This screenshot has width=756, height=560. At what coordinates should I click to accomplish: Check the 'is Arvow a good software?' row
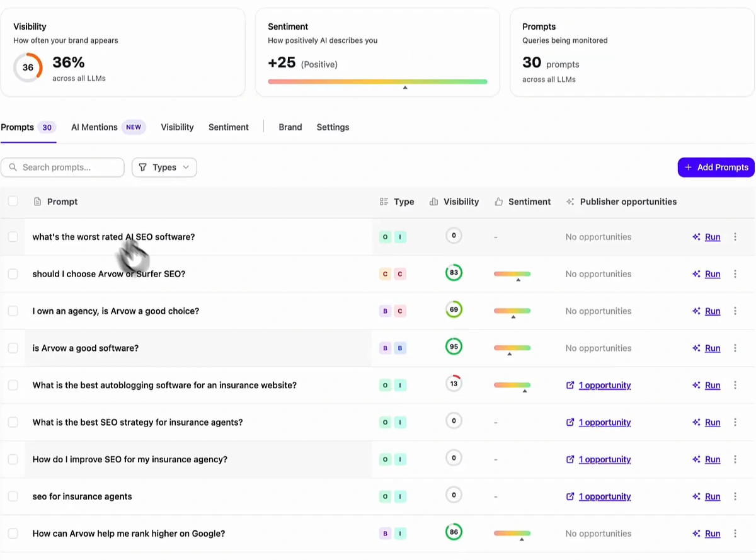click(13, 348)
